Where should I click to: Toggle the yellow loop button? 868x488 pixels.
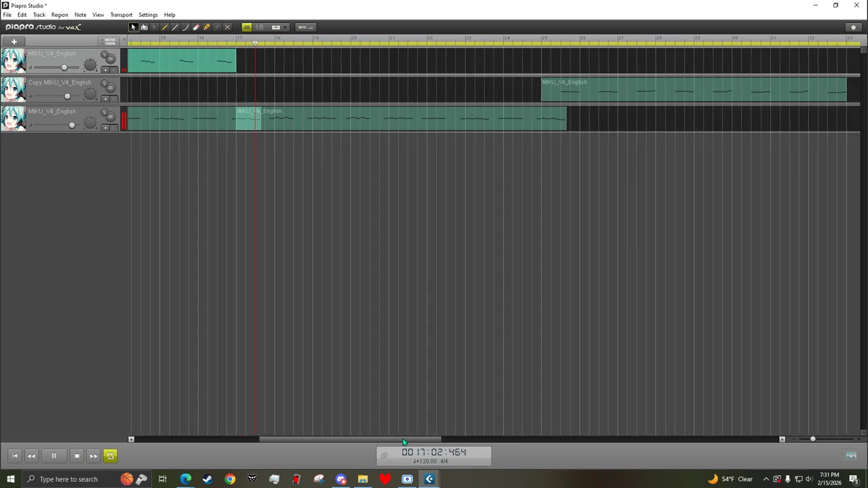110,456
